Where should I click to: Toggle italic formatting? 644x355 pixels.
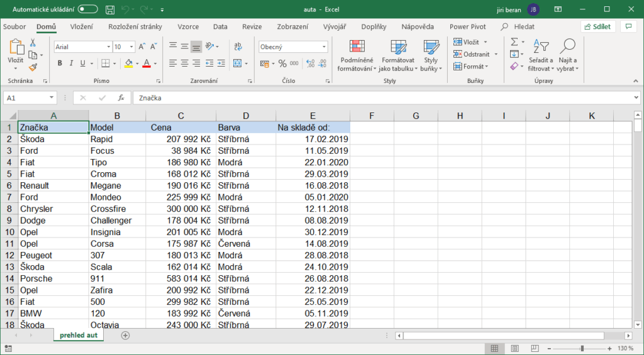coord(72,63)
